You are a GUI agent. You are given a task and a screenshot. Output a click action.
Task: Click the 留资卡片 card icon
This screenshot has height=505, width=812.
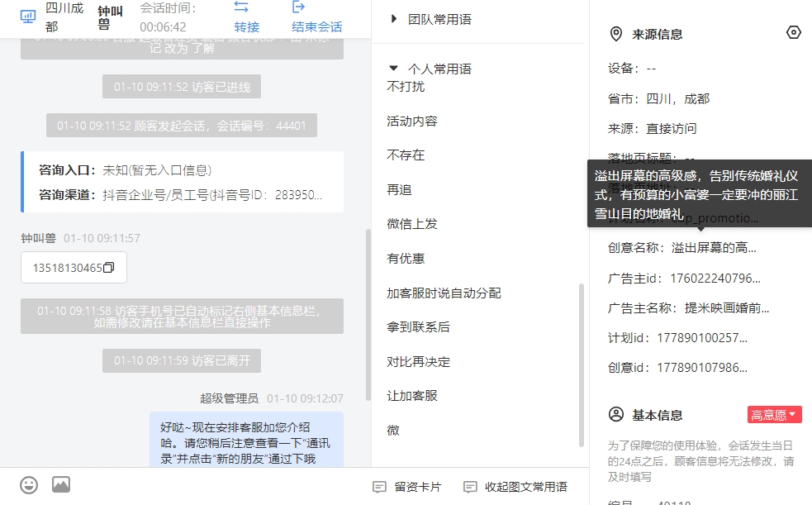tap(380, 487)
